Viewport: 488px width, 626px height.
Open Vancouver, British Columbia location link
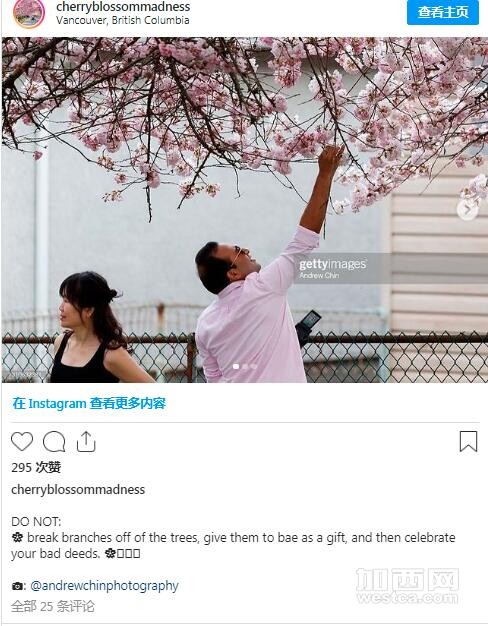[123, 20]
